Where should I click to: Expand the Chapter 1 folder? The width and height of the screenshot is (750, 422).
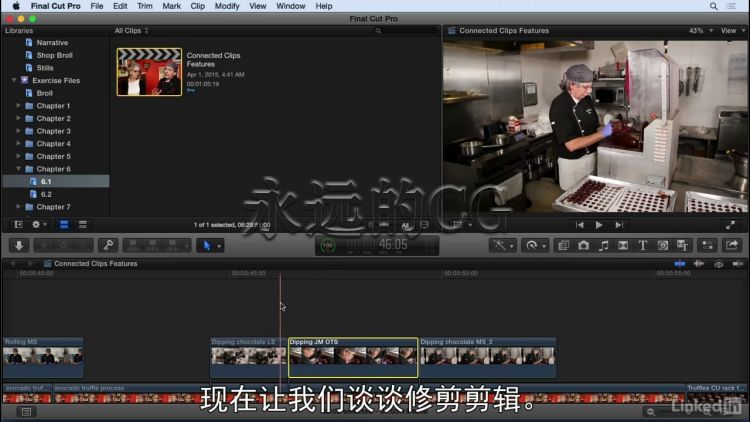[x=18, y=106]
